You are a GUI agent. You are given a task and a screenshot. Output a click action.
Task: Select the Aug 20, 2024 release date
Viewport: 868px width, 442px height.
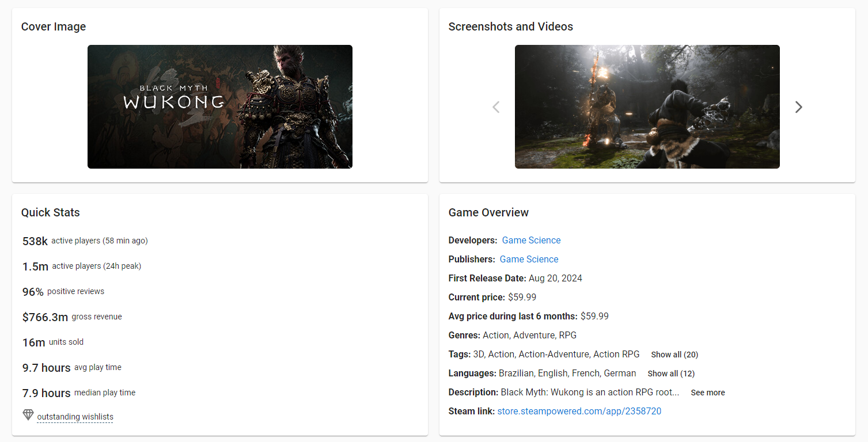[555, 279]
